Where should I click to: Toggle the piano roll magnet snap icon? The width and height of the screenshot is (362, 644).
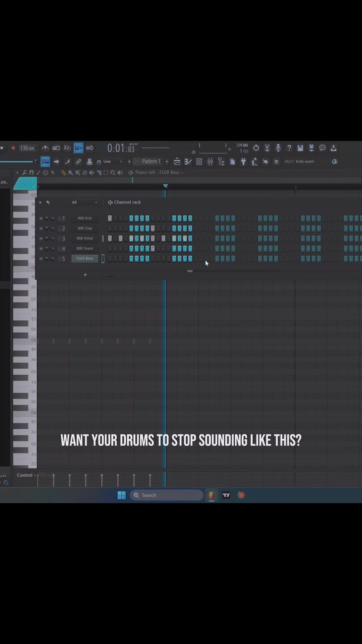[x=31, y=172]
